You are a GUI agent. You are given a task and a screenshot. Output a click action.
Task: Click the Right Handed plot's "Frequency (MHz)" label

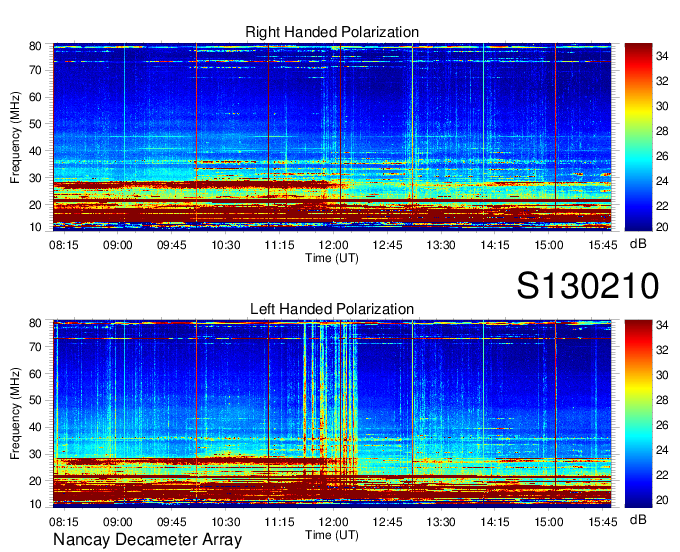[x=15, y=137]
